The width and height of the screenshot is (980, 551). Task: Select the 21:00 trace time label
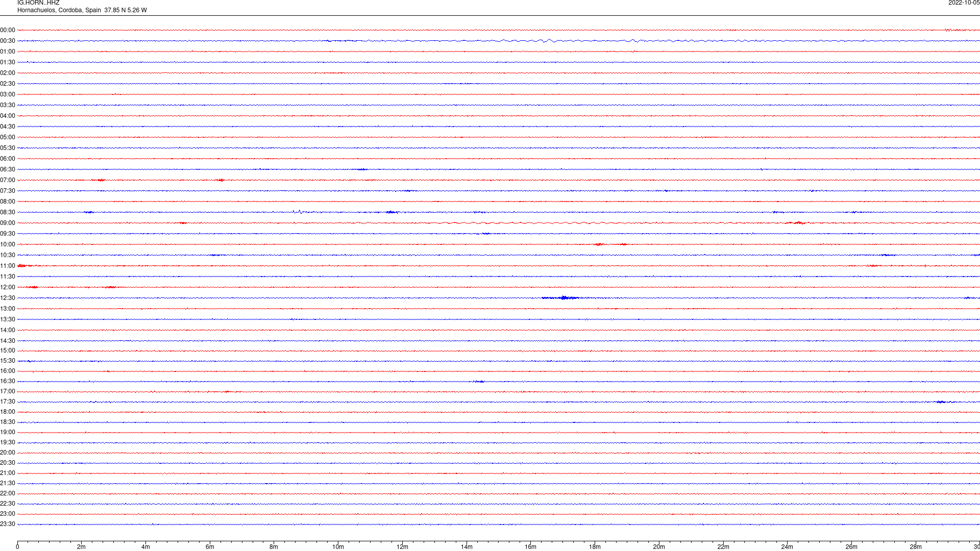[8, 473]
